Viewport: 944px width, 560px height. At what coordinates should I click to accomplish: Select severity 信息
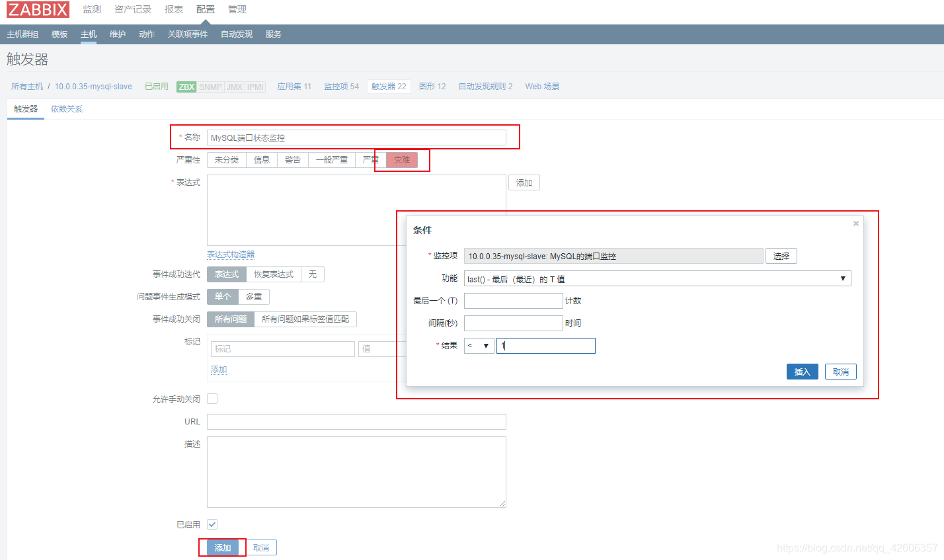[262, 160]
